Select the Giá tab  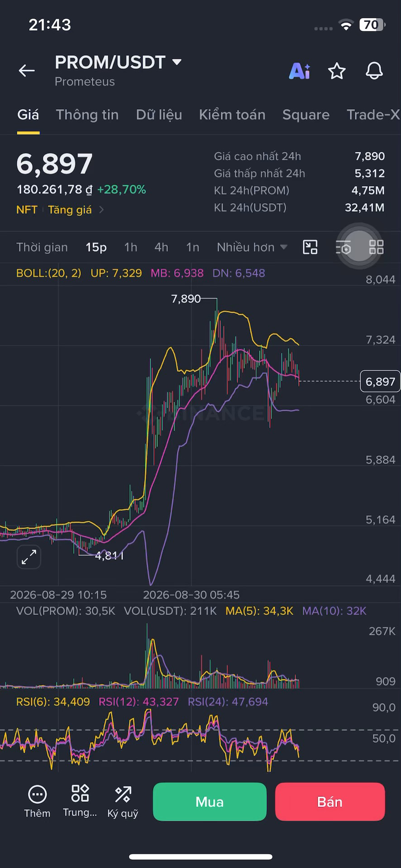[28, 115]
